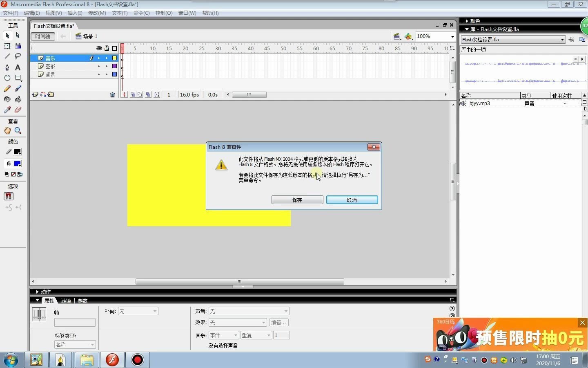Switch to the 滤镜 filters tab
The image size is (588, 368).
pyautogui.click(x=66, y=301)
